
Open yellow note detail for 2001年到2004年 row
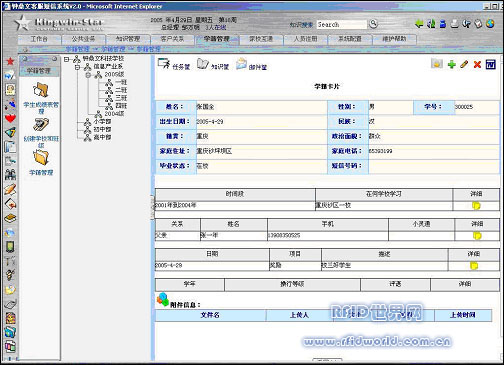(476, 206)
